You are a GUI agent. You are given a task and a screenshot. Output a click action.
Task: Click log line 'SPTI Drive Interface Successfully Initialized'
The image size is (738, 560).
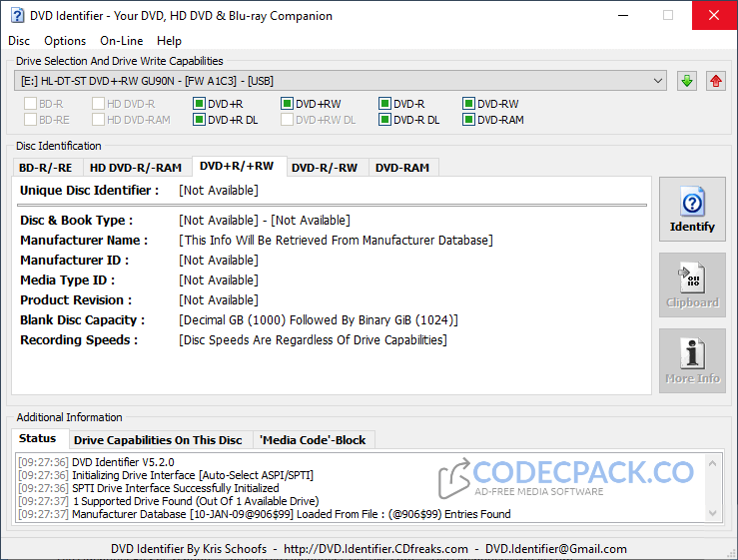coord(175,488)
